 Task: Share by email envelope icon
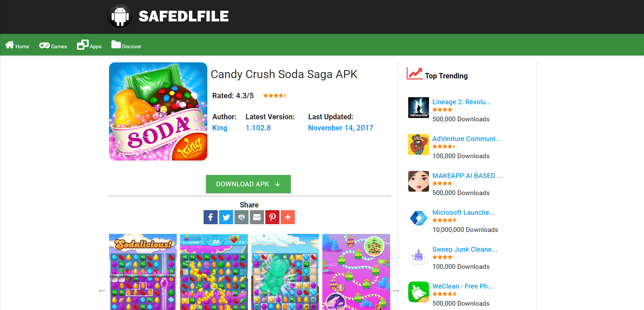[x=257, y=217]
